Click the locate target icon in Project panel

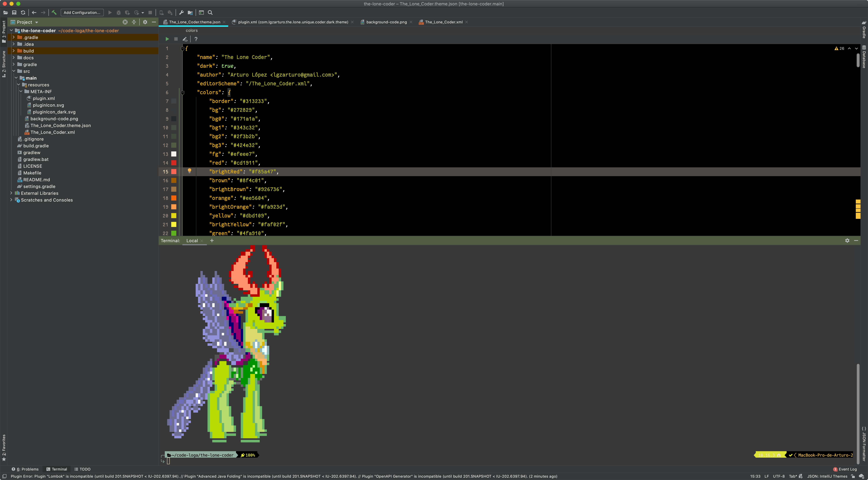click(x=125, y=22)
